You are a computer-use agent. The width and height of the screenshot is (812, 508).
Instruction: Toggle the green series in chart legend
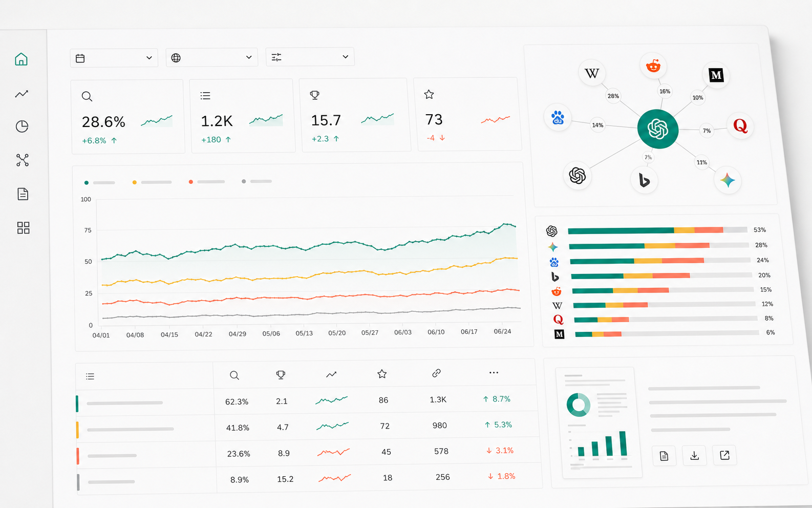[x=99, y=183]
